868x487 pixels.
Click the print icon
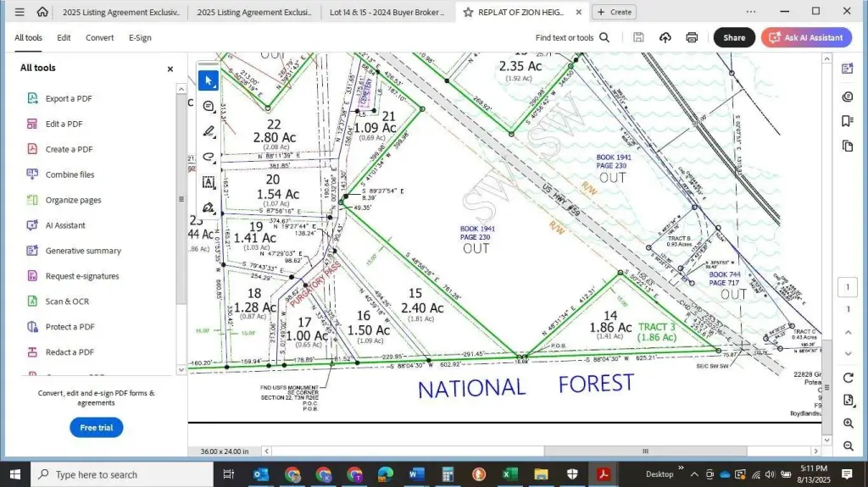tap(692, 37)
